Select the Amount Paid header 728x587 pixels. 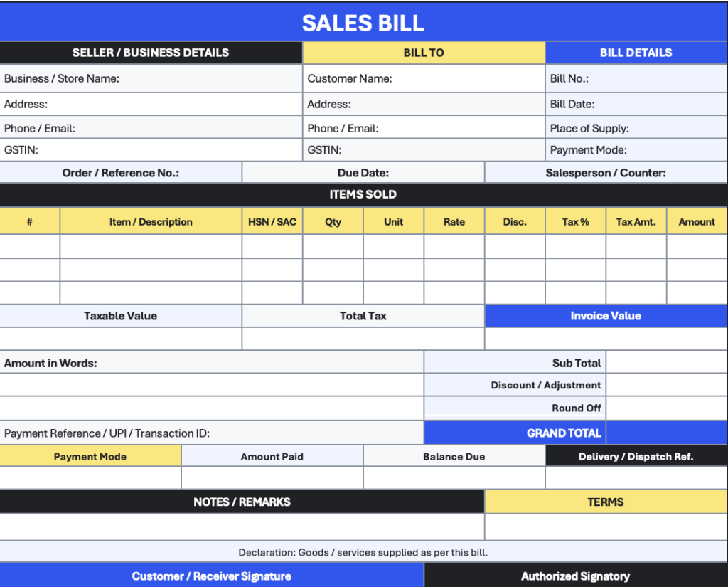(x=272, y=456)
